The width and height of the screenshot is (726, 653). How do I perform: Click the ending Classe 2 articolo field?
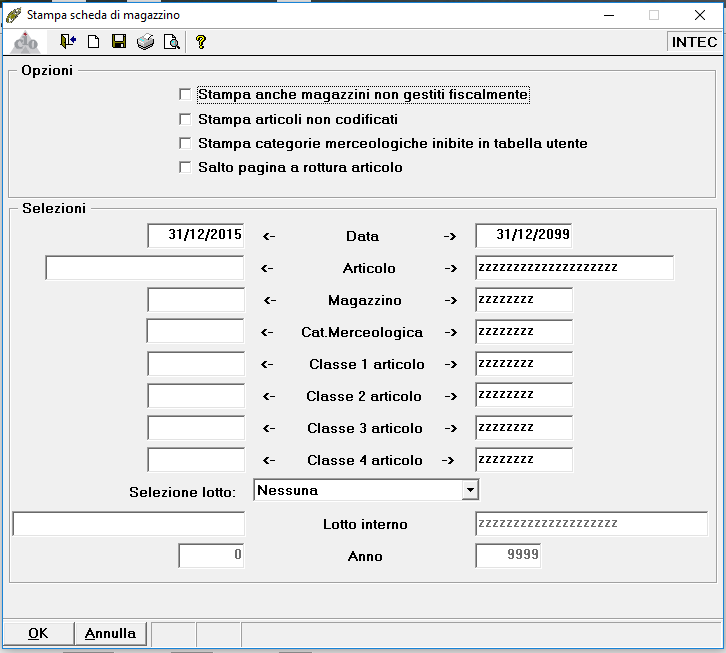pyautogui.click(x=524, y=395)
